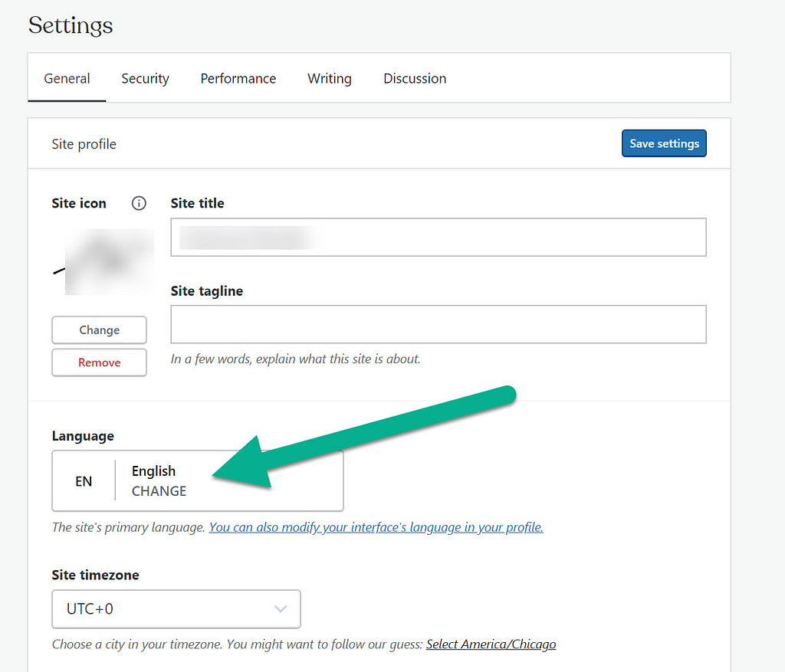Select America/Chicago as the timezone
This screenshot has width=785, height=672.
[491, 644]
